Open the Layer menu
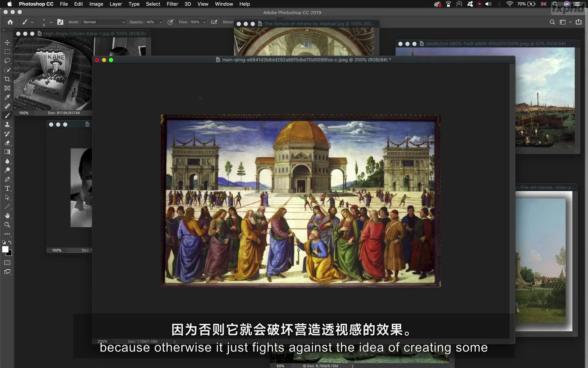Screen dimensions: 588x368 [116, 4]
